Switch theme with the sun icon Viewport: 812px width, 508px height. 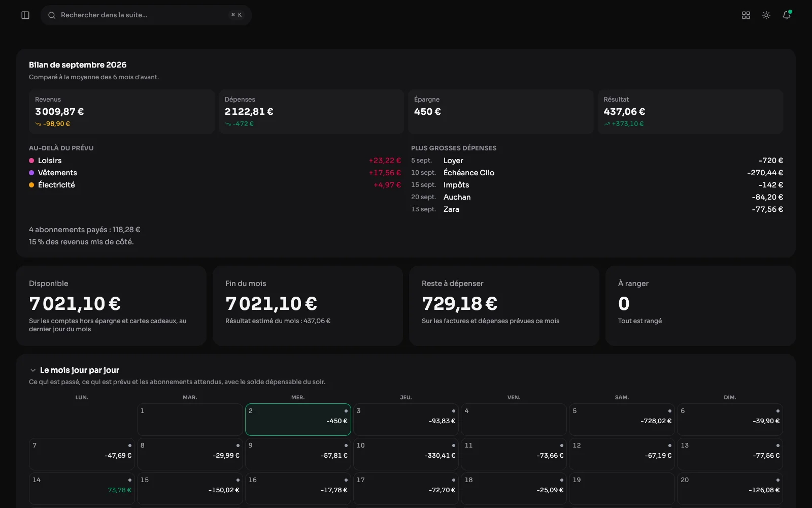[x=766, y=15]
